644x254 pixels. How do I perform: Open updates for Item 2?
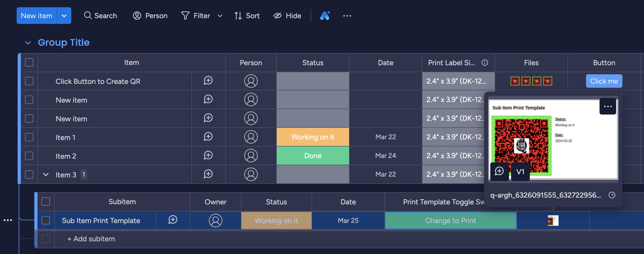(x=208, y=156)
